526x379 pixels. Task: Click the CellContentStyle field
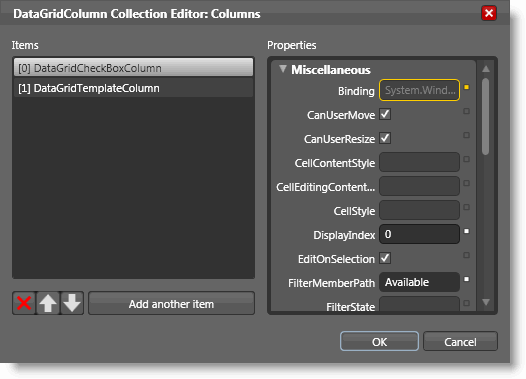419,162
